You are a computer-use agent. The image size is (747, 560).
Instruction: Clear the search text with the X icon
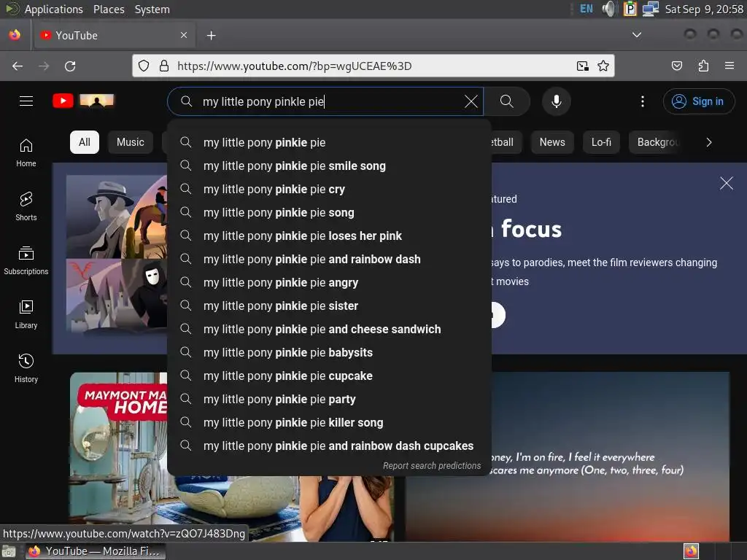[471, 101]
